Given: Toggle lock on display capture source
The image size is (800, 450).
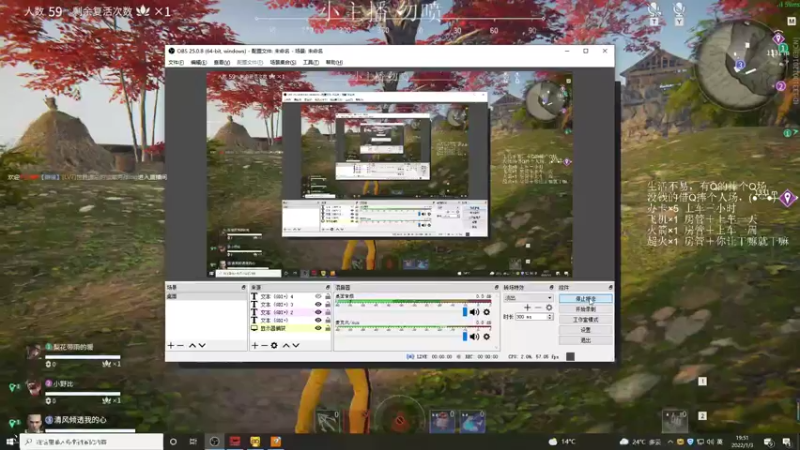Looking at the screenshot, I should tap(328, 328).
